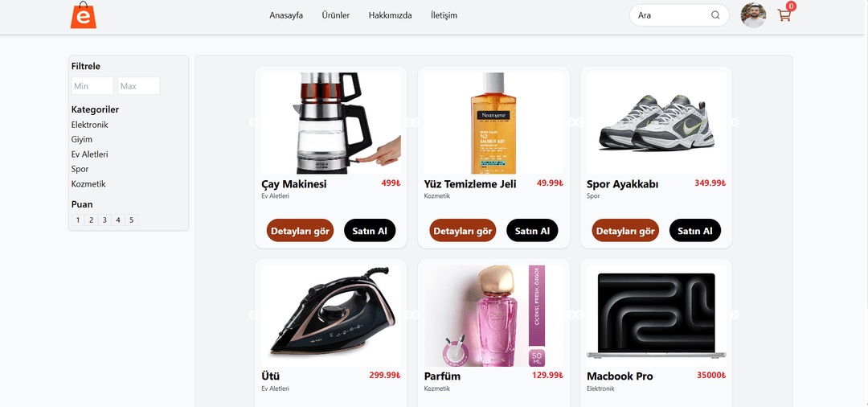View details of Yüz Temizleme Jeli
The width and height of the screenshot is (868, 407).
(463, 230)
